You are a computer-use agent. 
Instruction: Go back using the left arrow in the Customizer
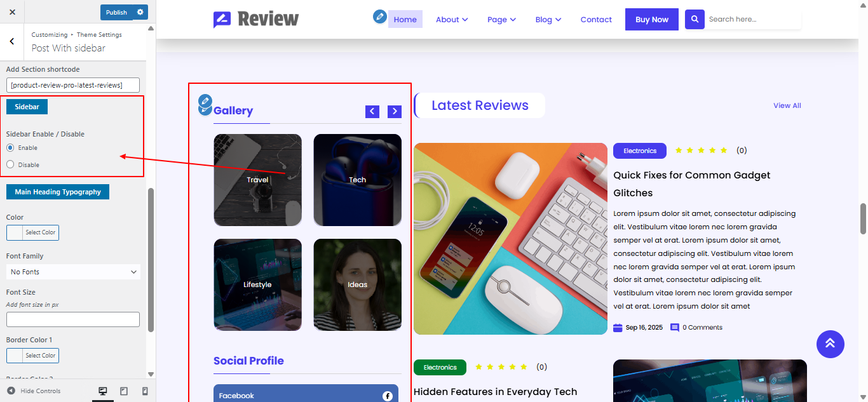click(12, 41)
